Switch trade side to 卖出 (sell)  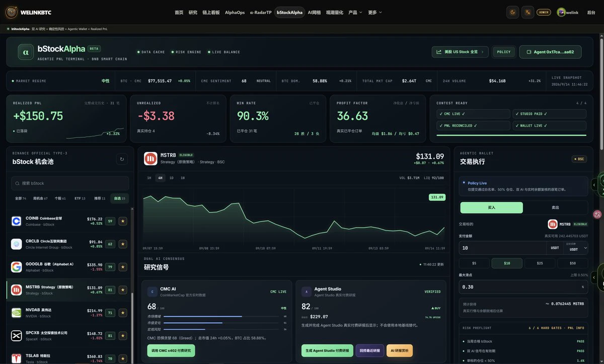click(555, 208)
